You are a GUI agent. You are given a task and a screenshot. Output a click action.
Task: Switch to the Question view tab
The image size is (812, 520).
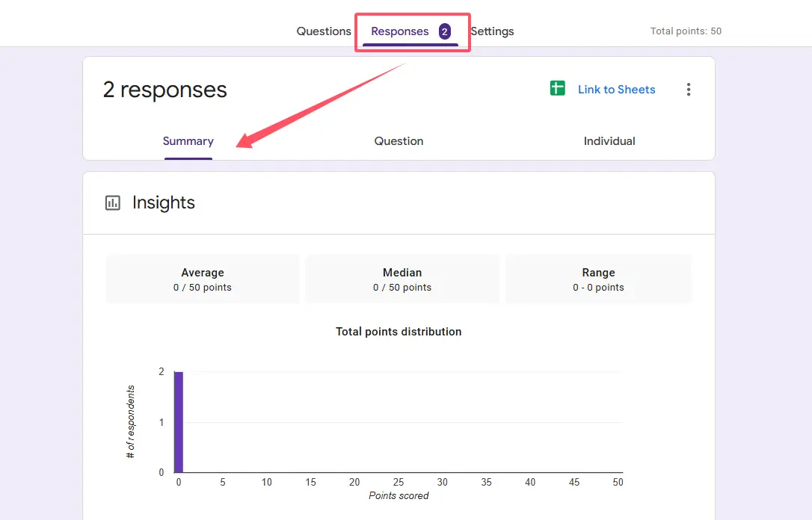[399, 141]
